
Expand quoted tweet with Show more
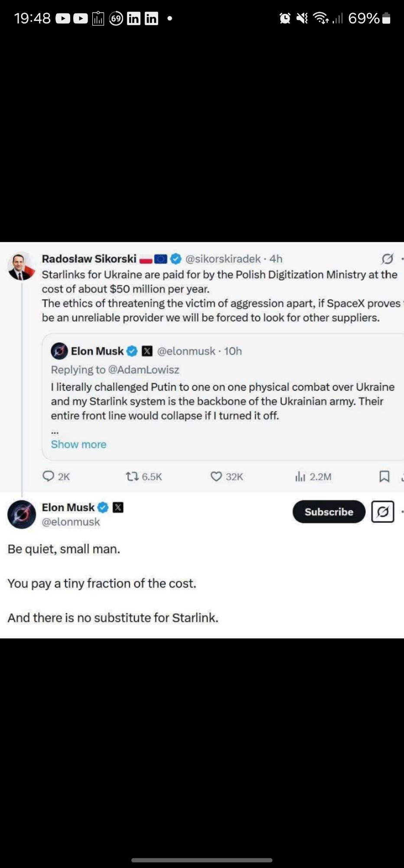pos(78,444)
